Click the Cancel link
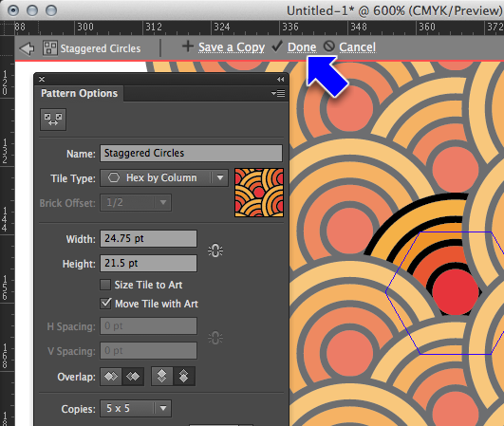The height and width of the screenshot is (426, 504). click(x=357, y=47)
